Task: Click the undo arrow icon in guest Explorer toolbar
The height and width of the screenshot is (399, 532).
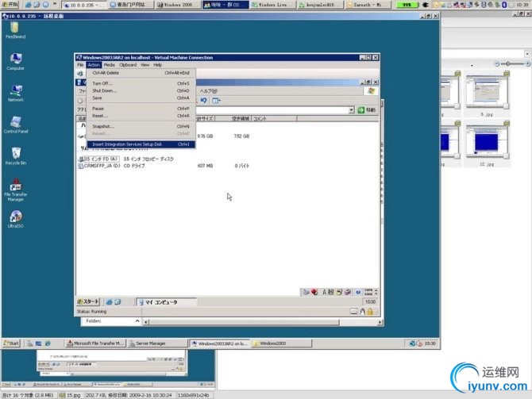Action: pyautogui.click(x=203, y=100)
